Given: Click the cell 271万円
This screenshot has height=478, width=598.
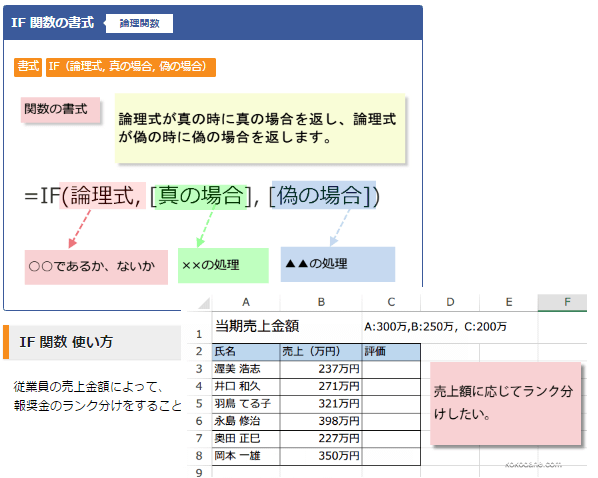Looking at the screenshot, I should pyautogui.click(x=321, y=386).
